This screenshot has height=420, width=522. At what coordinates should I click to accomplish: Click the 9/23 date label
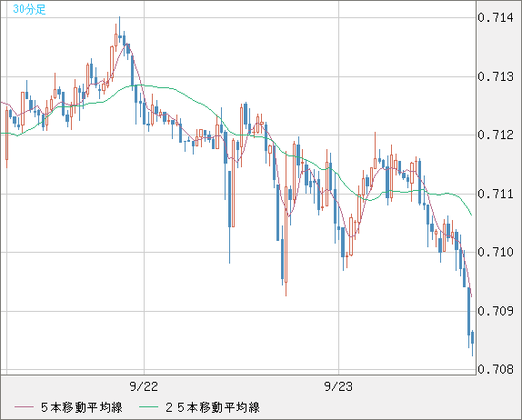coord(338,386)
